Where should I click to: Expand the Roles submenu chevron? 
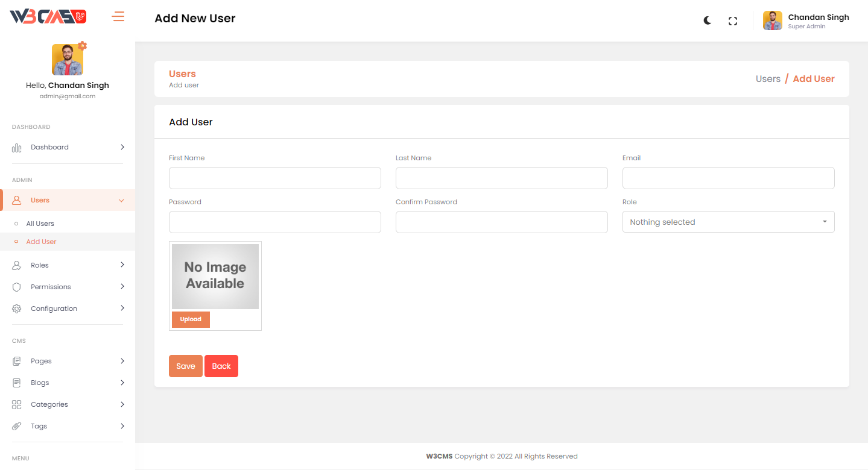122,265
